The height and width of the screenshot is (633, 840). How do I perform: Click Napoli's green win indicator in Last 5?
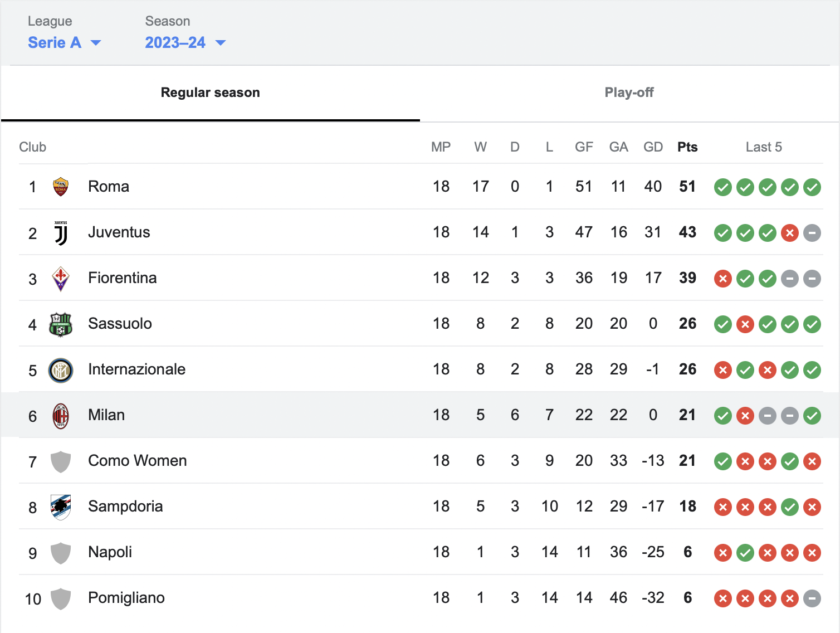745,553
